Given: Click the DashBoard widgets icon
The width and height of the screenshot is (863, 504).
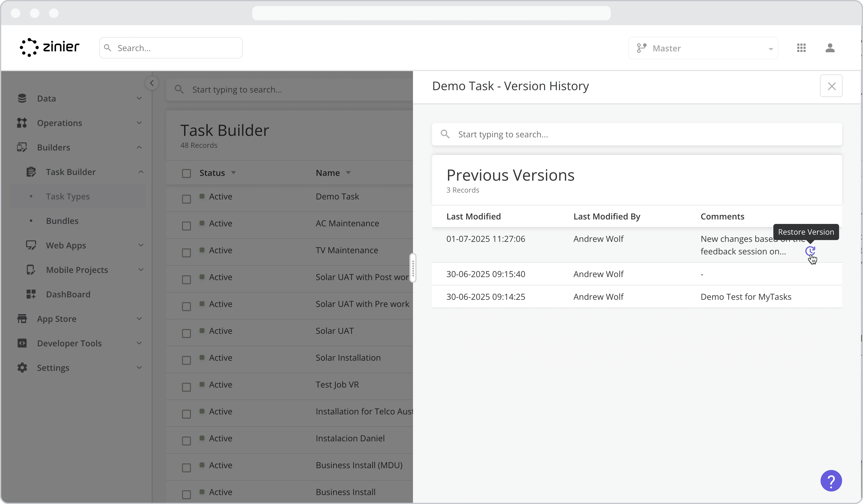Looking at the screenshot, I should 31,294.
